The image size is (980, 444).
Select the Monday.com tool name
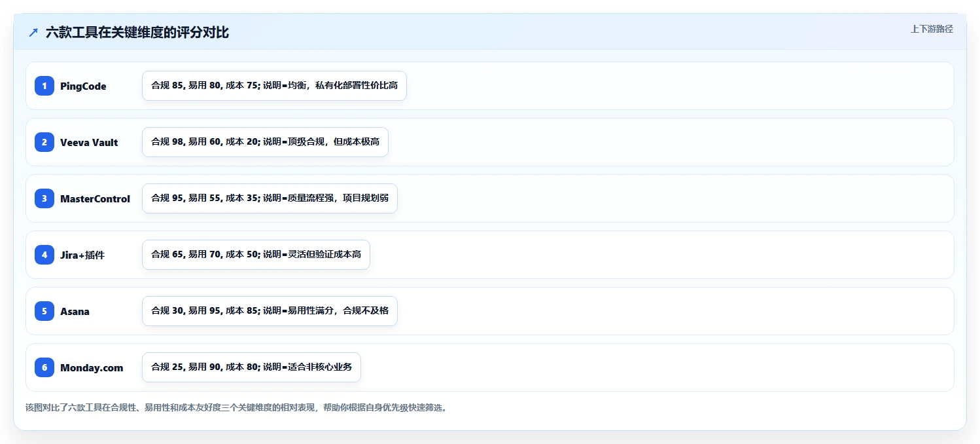(92, 368)
